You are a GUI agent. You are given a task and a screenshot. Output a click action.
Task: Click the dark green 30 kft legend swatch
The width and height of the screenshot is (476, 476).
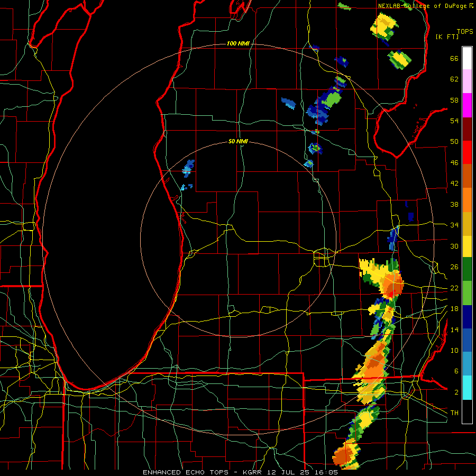(x=467, y=269)
